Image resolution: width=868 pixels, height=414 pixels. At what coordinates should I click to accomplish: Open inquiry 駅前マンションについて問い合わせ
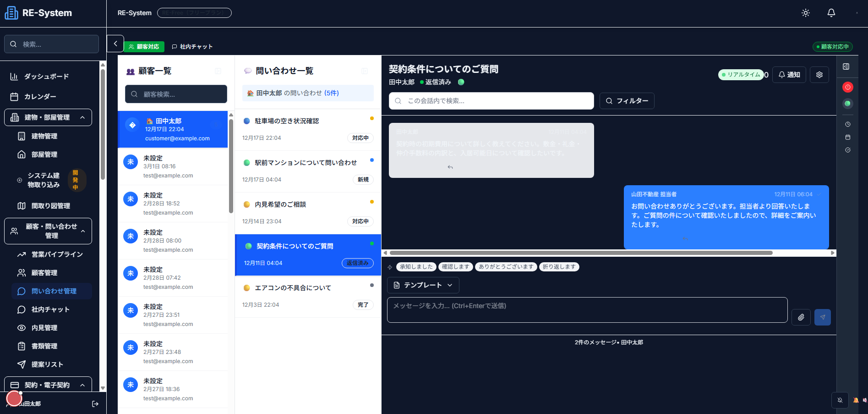point(308,171)
